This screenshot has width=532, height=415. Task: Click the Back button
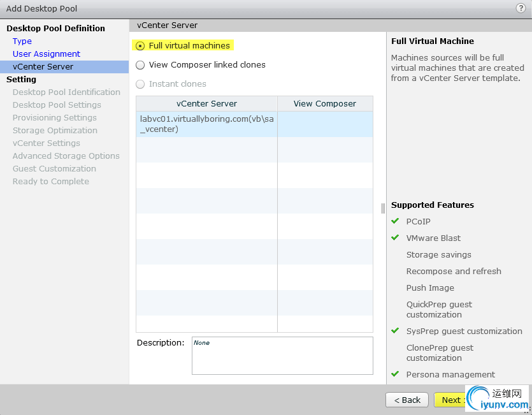click(406, 400)
